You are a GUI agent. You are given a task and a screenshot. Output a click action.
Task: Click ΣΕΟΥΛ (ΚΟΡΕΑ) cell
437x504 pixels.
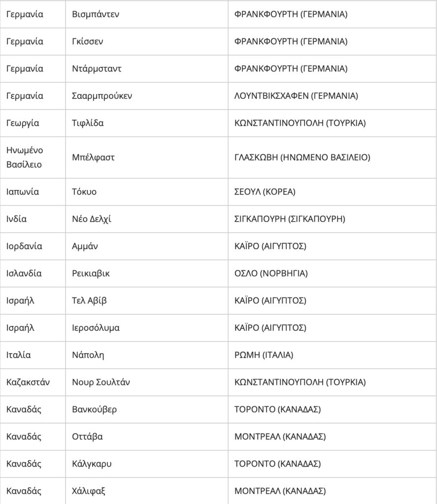pos(333,192)
